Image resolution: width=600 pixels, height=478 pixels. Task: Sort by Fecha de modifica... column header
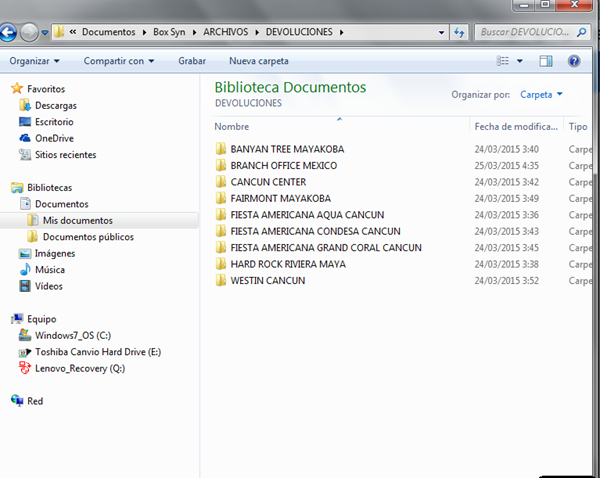point(516,127)
